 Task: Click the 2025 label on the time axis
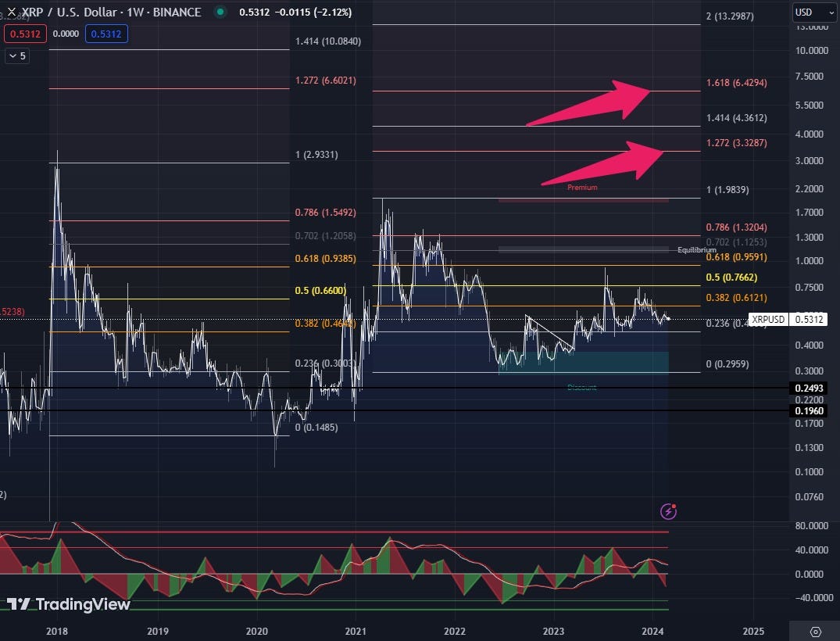tap(753, 631)
